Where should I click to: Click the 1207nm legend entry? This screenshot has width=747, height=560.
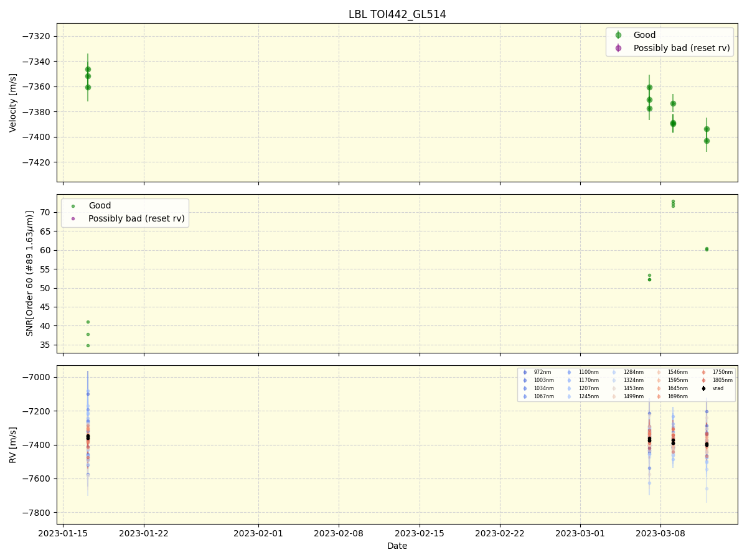(582, 388)
